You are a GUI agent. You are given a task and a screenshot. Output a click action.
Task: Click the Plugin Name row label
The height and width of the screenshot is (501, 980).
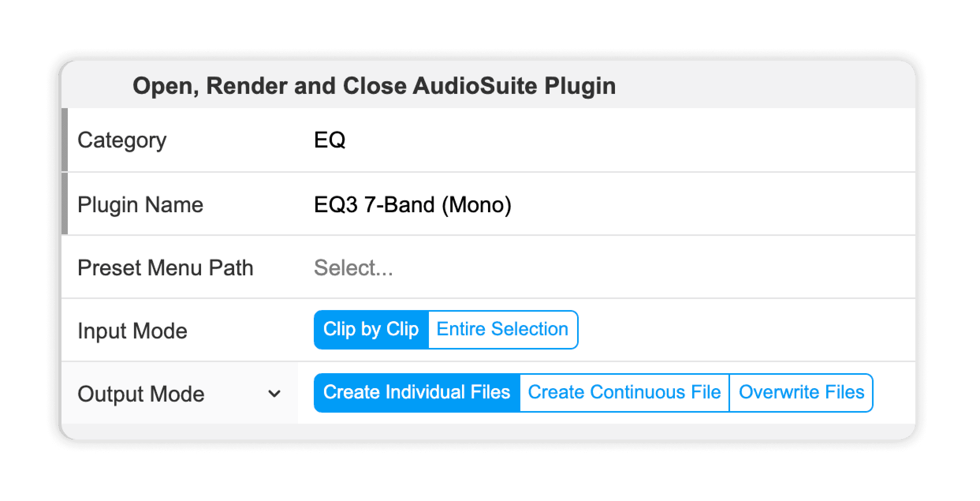point(141,204)
